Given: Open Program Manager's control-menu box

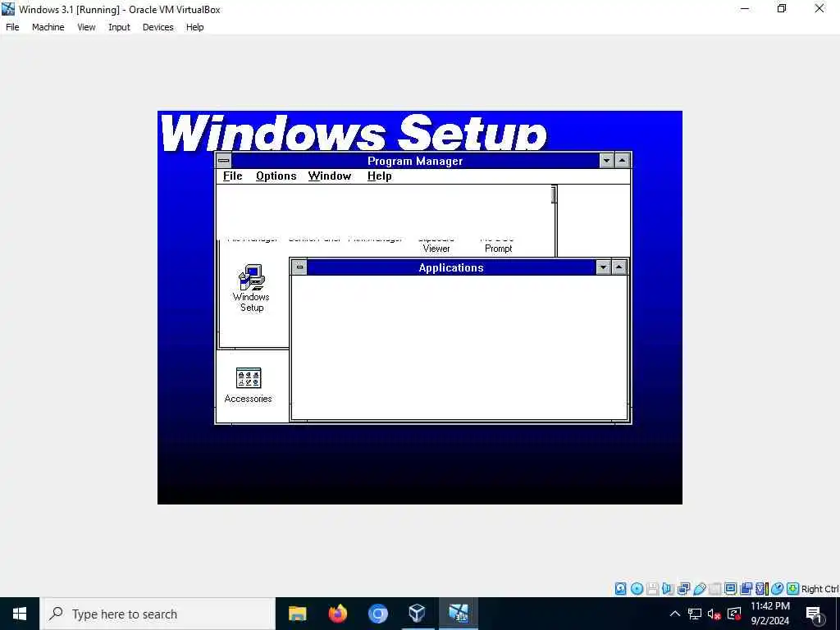Looking at the screenshot, I should pyautogui.click(x=224, y=160).
